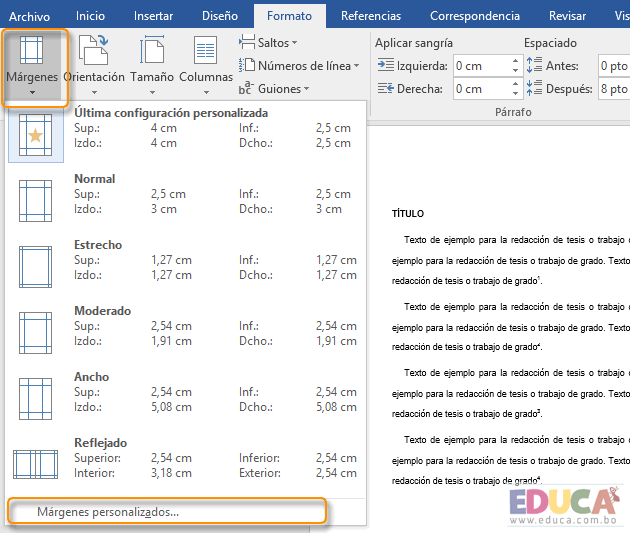Click the right indent Derecha icon
The height and width of the screenshot is (533, 630).
coord(386,88)
